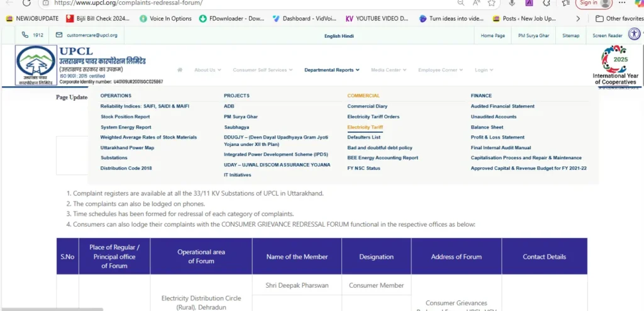The image size is (644, 311).
Task: Expand more bookmarks chevron arrow
Action: 579,18
